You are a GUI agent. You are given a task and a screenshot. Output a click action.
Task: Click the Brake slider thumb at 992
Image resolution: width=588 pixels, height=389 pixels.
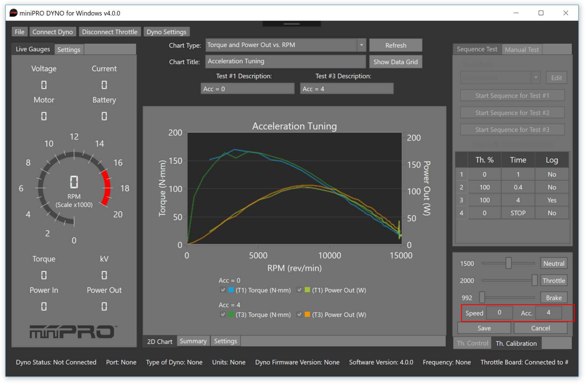pyautogui.click(x=482, y=298)
